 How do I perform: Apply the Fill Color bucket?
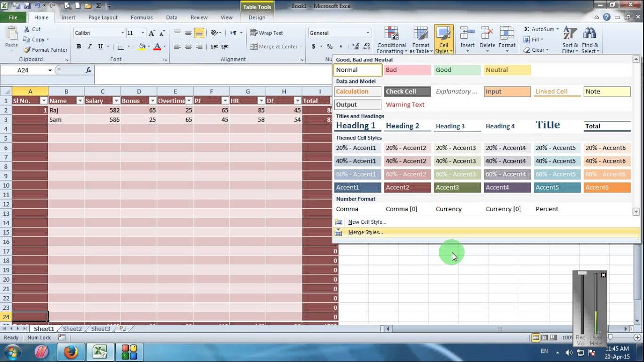pos(141,47)
